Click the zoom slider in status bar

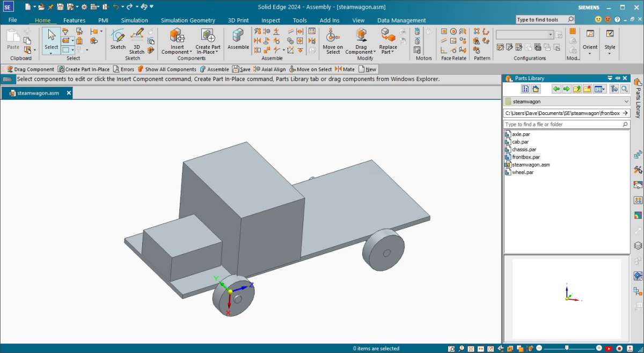(x=567, y=348)
